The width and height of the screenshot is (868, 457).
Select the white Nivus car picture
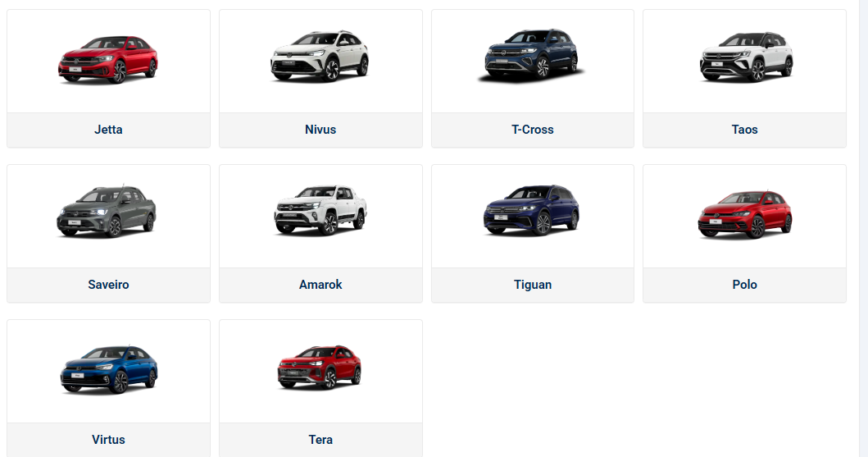click(320, 56)
